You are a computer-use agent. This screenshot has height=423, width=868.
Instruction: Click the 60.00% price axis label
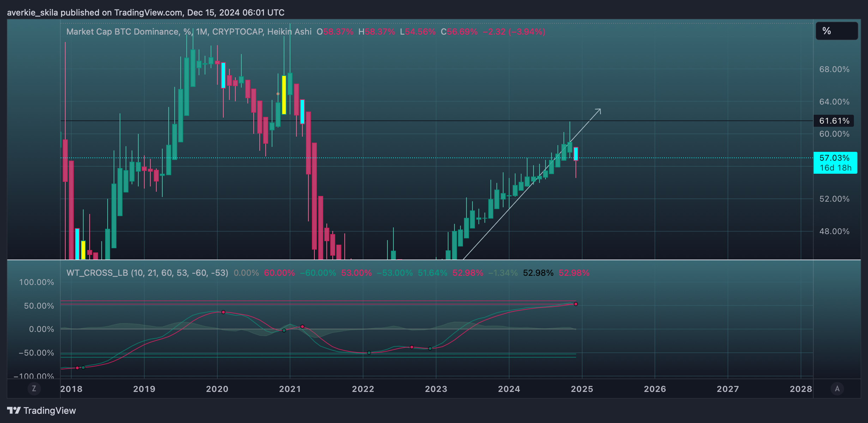pos(834,134)
